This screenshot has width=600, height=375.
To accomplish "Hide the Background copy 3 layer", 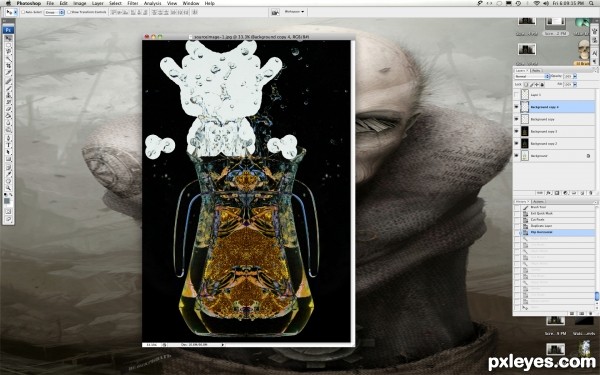I will click(x=517, y=131).
